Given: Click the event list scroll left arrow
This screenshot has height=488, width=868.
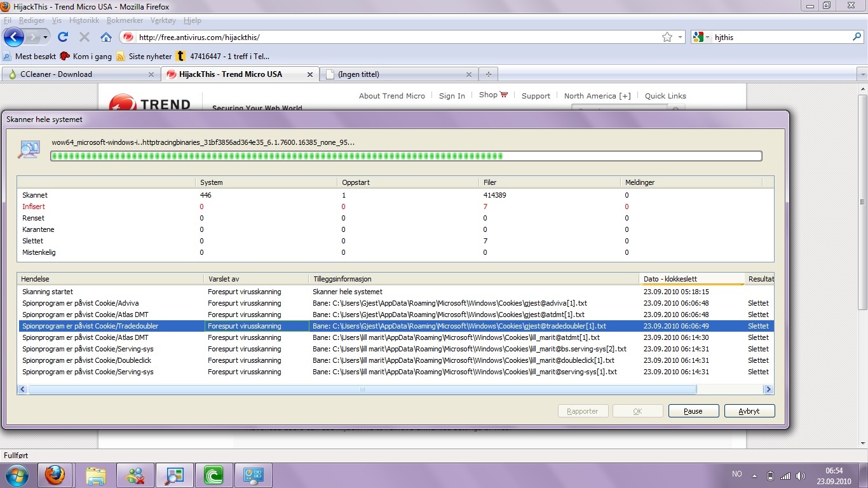Looking at the screenshot, I should point(23,390).
